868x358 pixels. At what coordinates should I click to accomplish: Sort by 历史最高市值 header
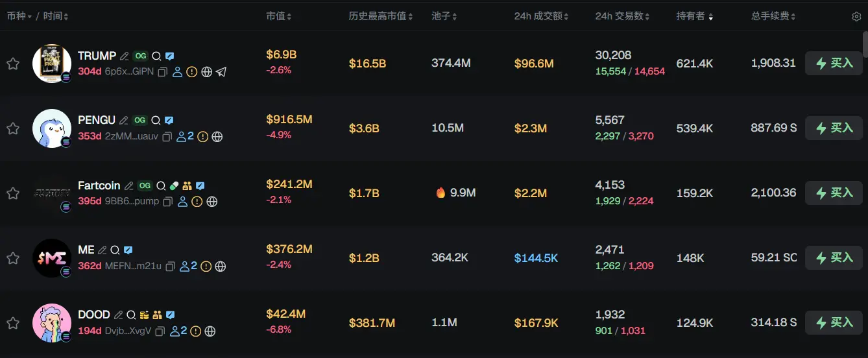pos(380,16)
